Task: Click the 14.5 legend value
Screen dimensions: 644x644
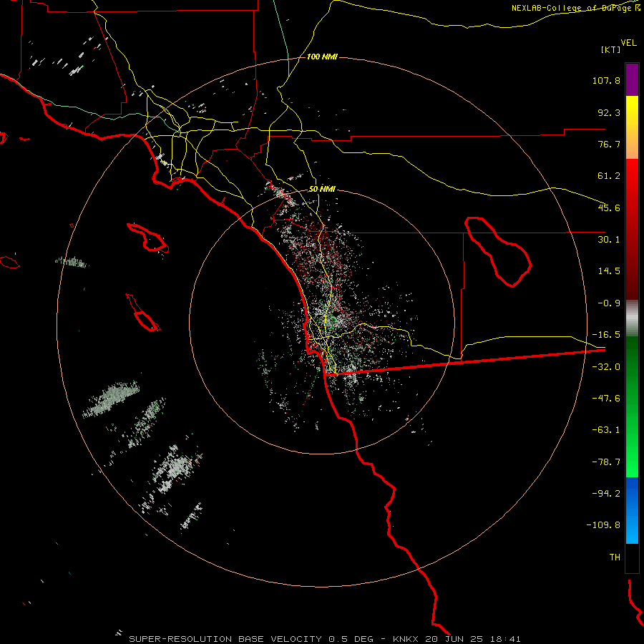Action: coord(609,271)
